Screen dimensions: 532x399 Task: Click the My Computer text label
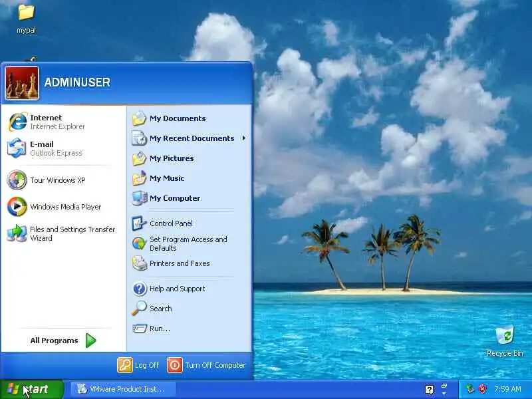click(175, 198)
